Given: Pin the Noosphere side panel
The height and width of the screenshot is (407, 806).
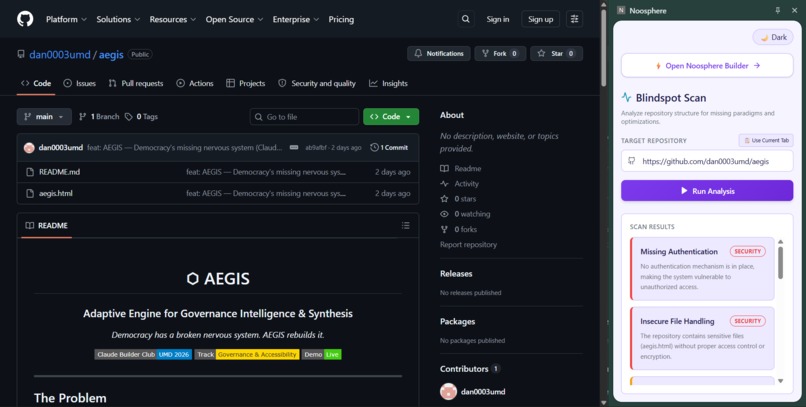Looking at the screenshot, I should coord(777,10).
